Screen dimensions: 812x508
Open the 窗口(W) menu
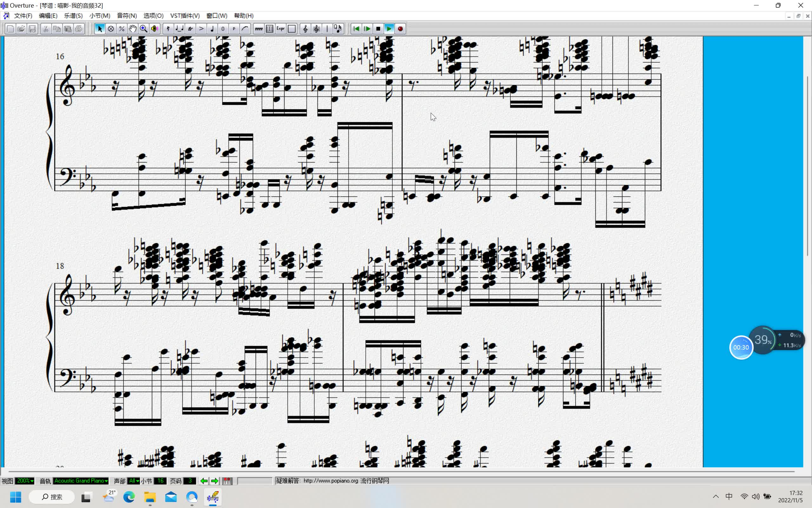(217, 16)
